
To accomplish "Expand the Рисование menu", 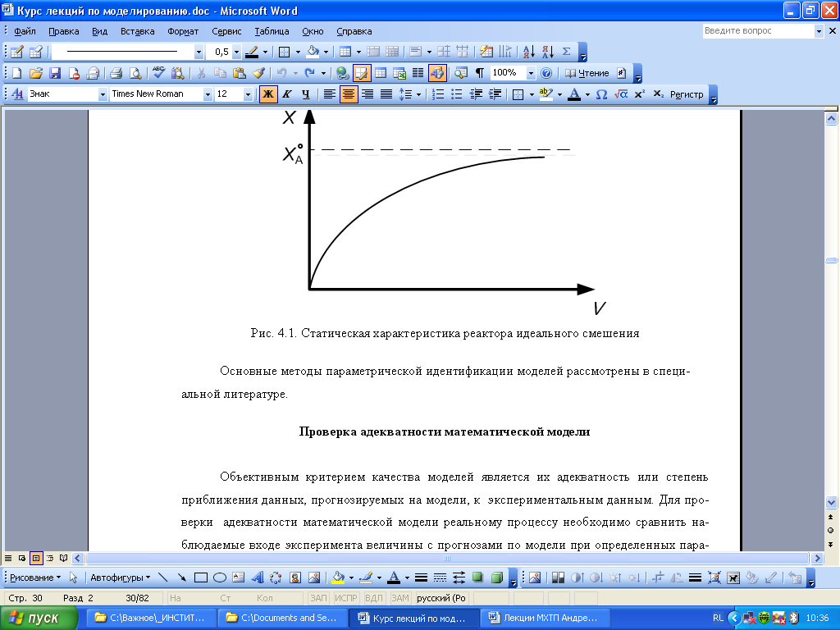I will coord(35,577).
